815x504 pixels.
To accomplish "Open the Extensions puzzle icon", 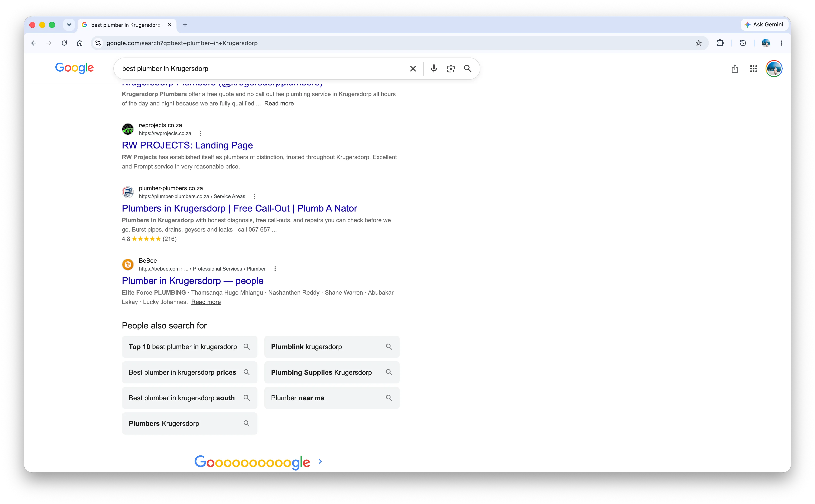I will point(720,43).
